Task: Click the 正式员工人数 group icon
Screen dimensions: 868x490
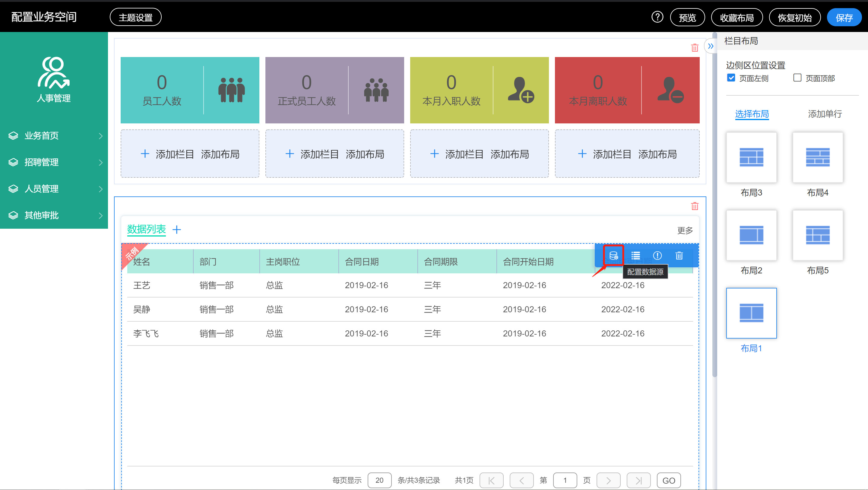Action: click(376, 90)
